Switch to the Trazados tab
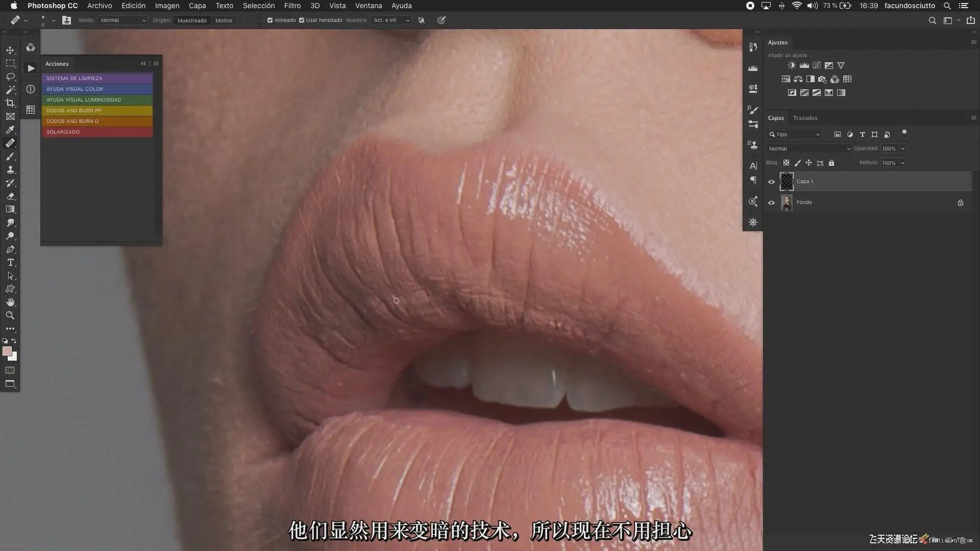980x551 pixels. (x=805, y=118)
